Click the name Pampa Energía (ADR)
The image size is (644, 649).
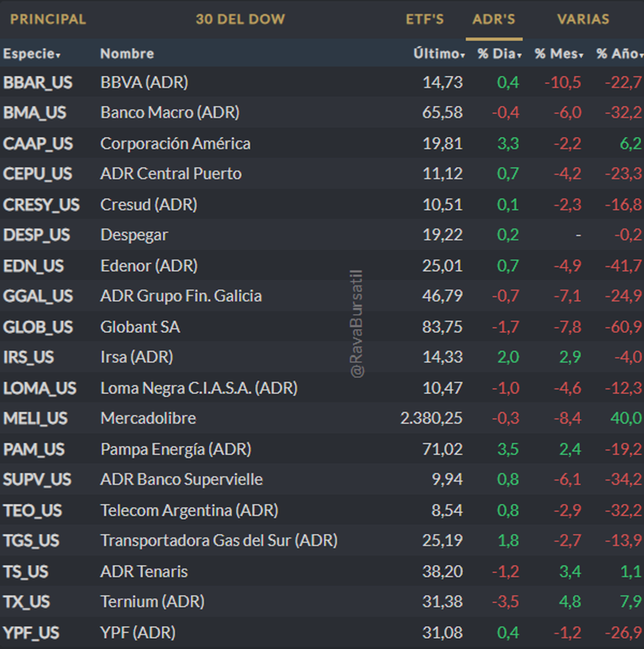pyautogui.click(x=176, y=449)
